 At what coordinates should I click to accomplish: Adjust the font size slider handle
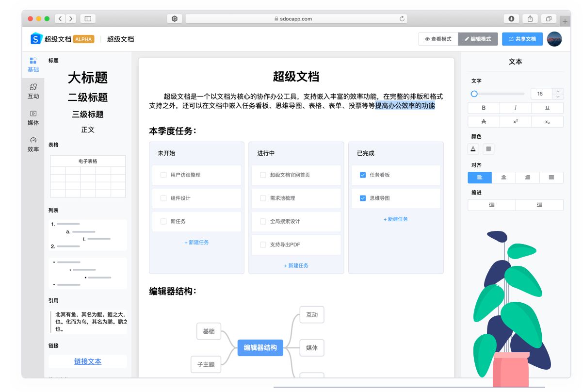(474, 94)
